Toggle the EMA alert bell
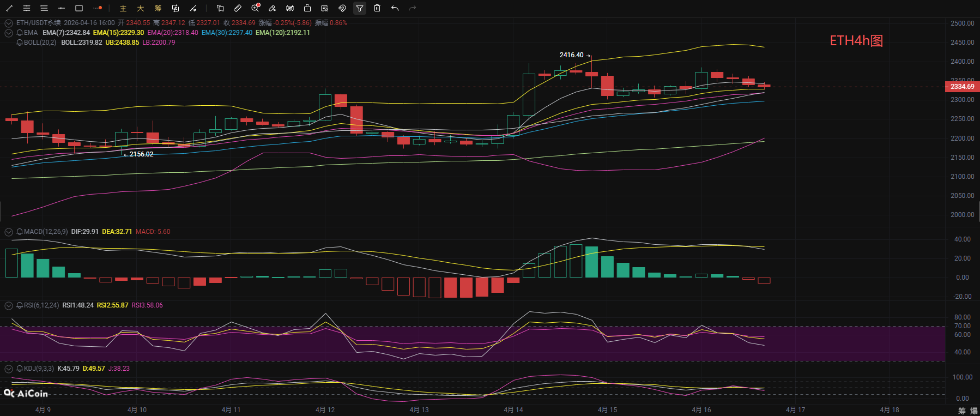This screenshot has width=980, height=416. tap(20, 33)
